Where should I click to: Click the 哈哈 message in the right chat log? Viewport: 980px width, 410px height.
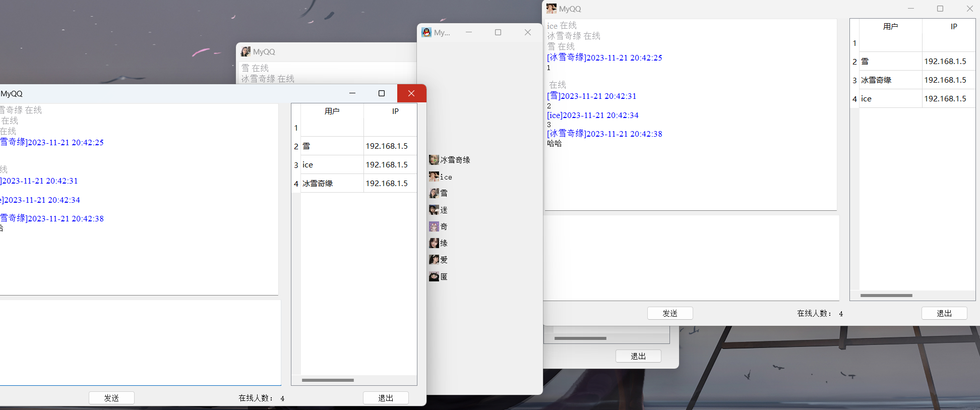(x=554, y=143)
